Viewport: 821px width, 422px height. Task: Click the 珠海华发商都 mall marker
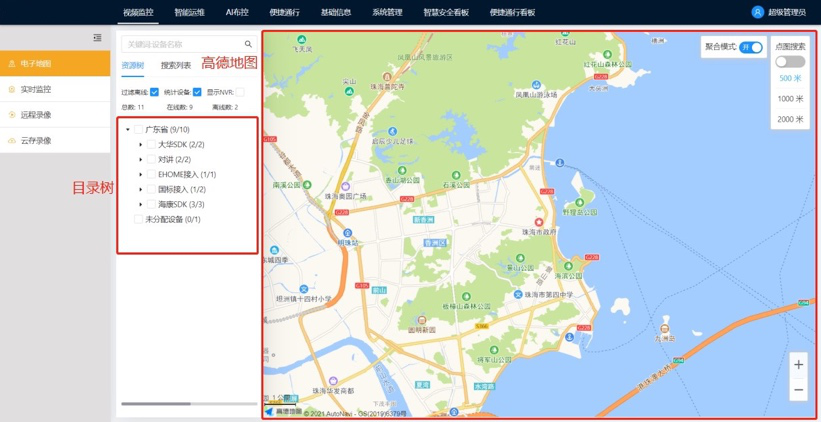coord(333,381)
